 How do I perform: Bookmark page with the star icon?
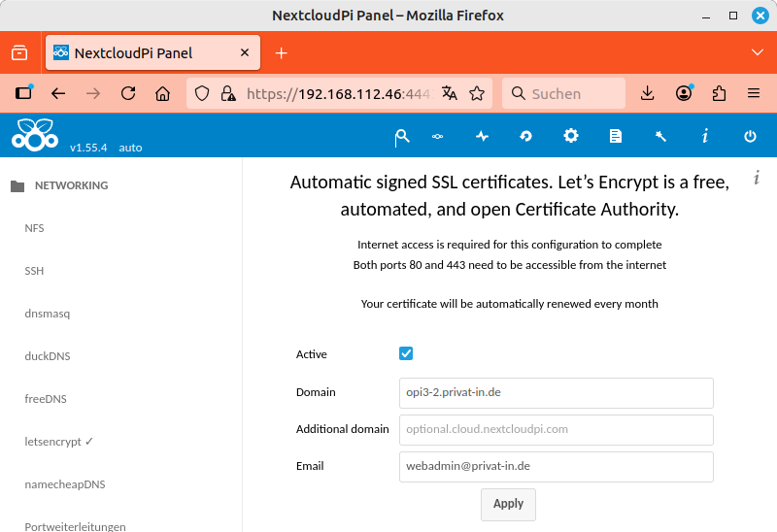pos(477,94)
